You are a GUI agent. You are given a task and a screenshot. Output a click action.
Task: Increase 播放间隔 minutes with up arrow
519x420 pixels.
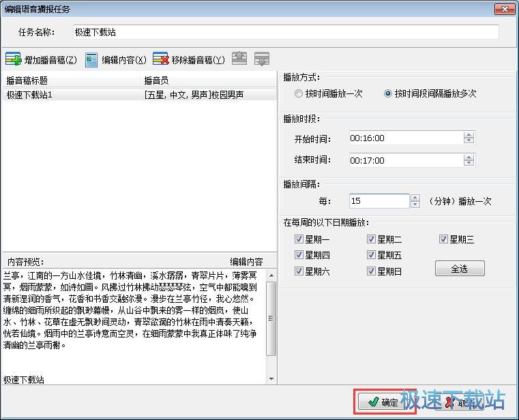(x=415, y=198)
